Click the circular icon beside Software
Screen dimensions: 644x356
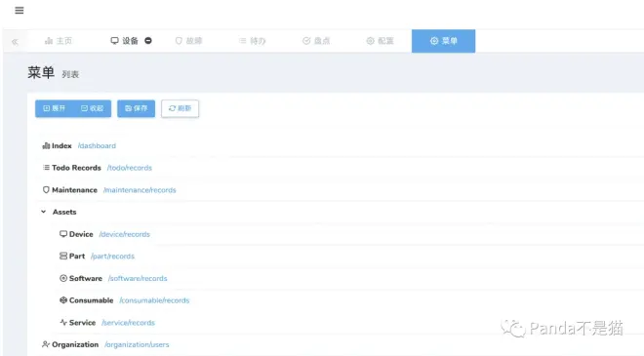pos(63,278)
